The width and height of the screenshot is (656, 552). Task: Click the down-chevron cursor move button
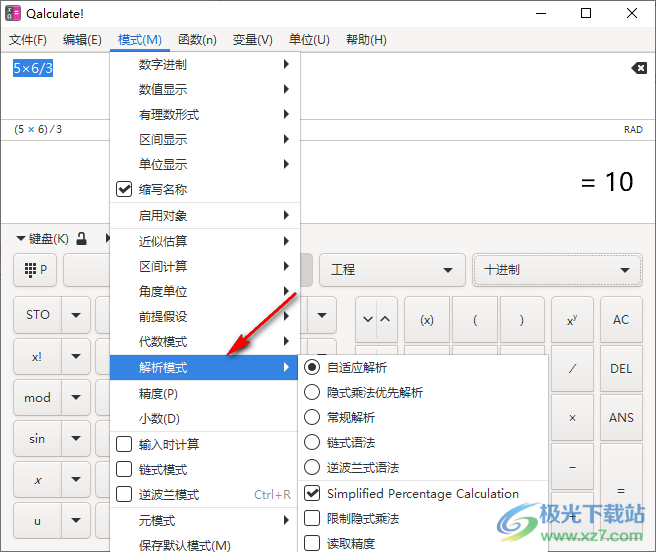(367, 319)
